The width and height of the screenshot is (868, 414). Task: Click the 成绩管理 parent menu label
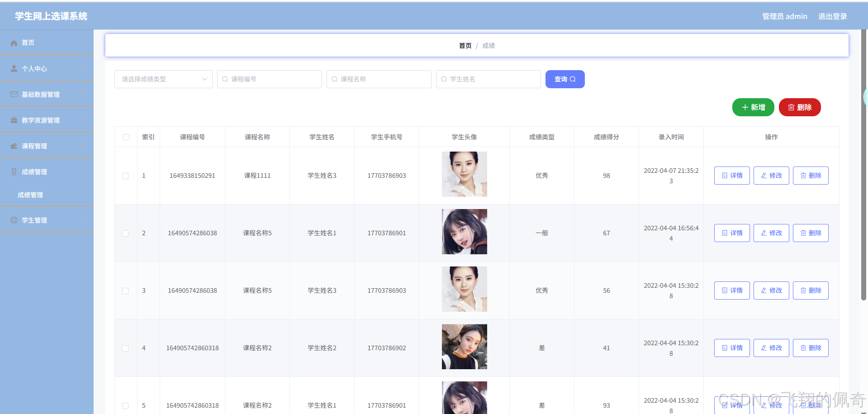coord(34,172)
